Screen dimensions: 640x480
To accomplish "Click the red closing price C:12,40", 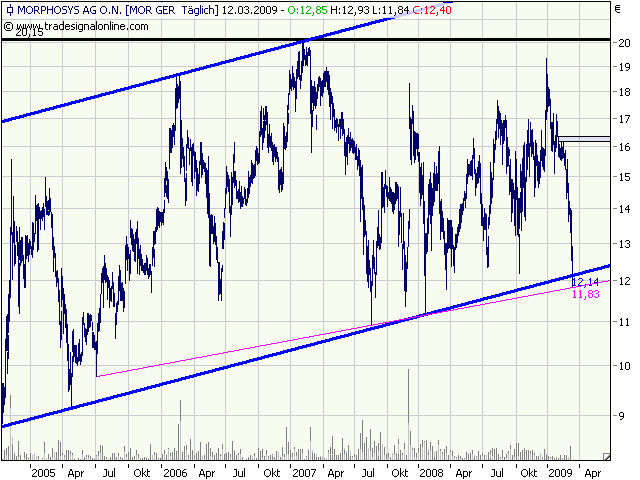I will pyautogui.click(x=431, y=9).
